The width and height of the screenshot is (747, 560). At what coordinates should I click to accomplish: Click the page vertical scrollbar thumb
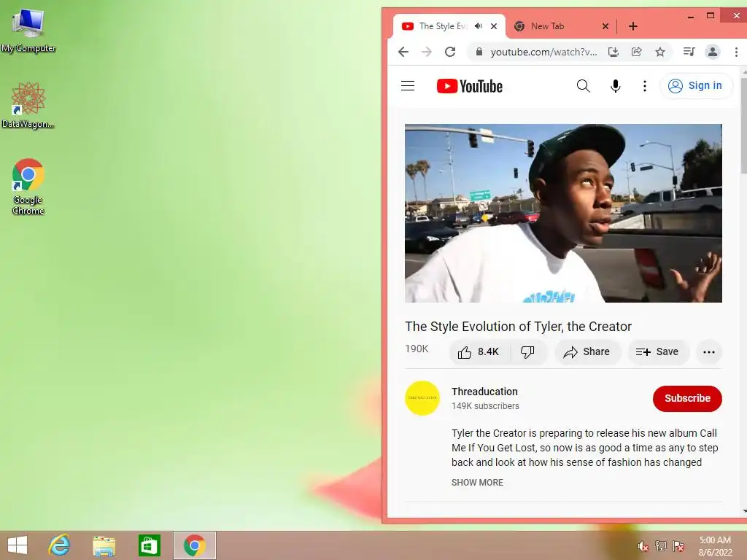pos(743,125)
